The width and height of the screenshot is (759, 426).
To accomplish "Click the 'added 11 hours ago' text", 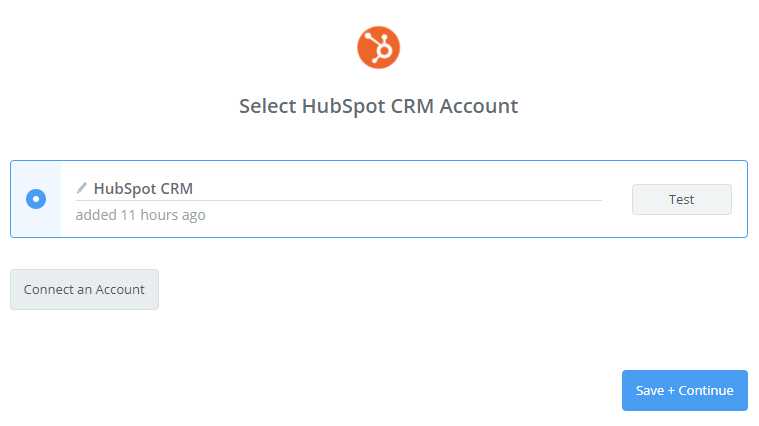I will (x=140, y=215).
